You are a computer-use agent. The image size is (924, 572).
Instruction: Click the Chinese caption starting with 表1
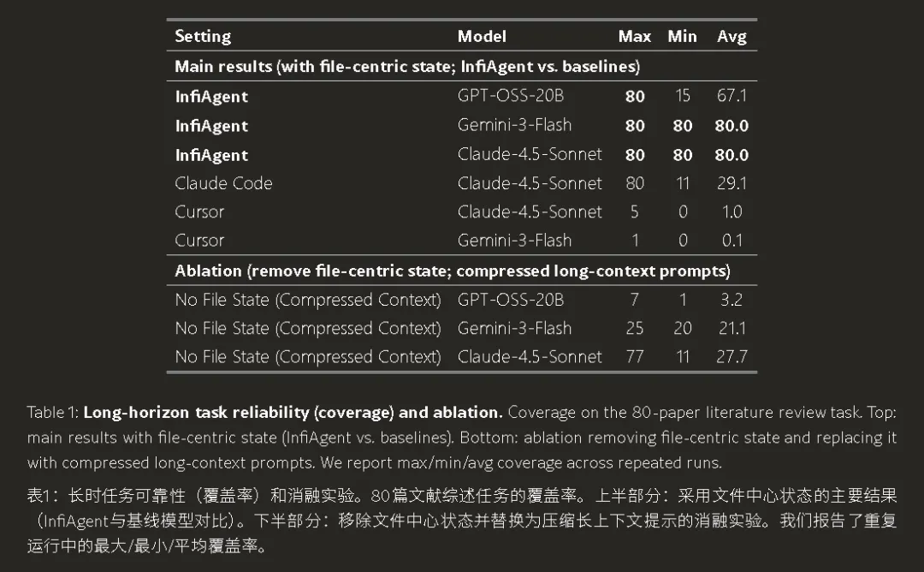coord(461,520)
